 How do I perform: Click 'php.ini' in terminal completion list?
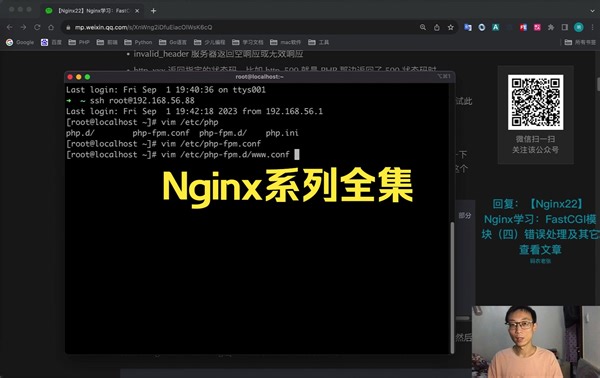282,133
